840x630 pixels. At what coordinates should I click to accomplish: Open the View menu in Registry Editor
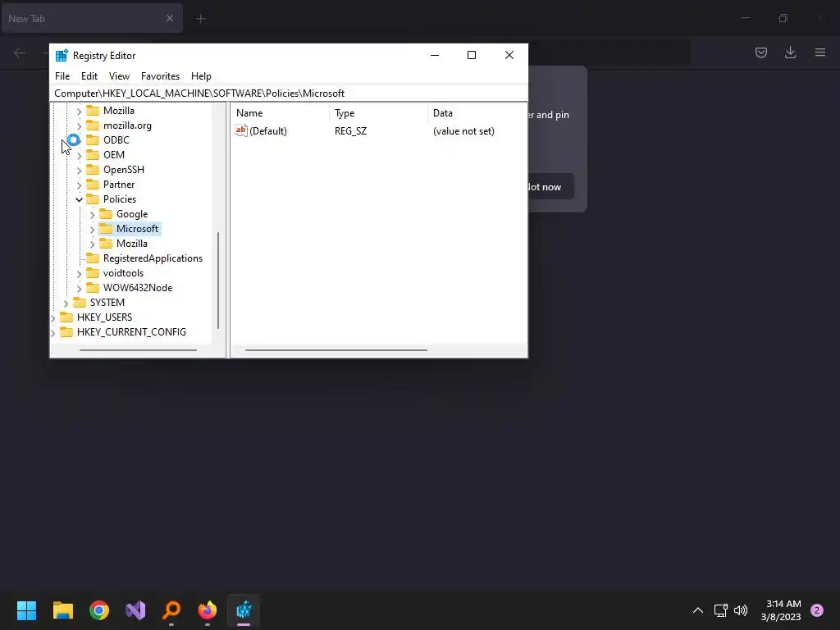(x=119, y=76)
